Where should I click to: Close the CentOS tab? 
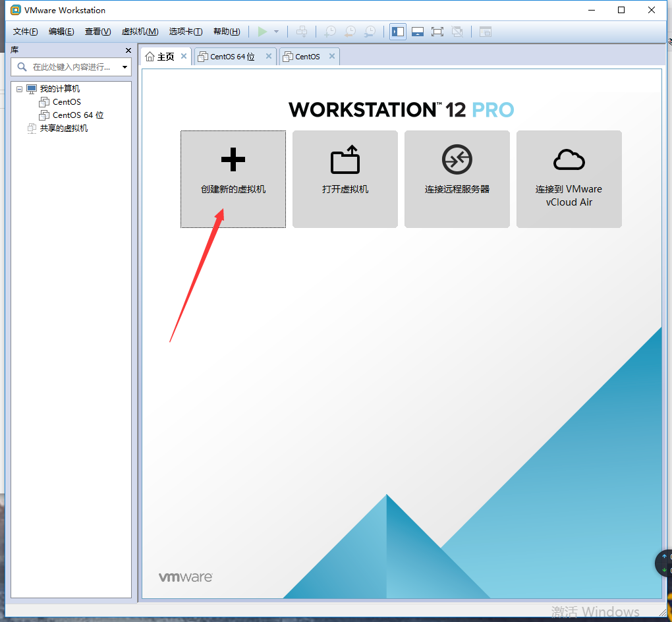pyautogui.click(x=331, y=56)
